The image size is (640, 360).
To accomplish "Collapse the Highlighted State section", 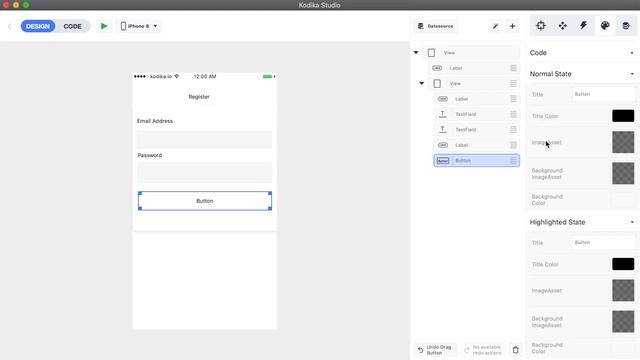I will click(x=632, y=222).
